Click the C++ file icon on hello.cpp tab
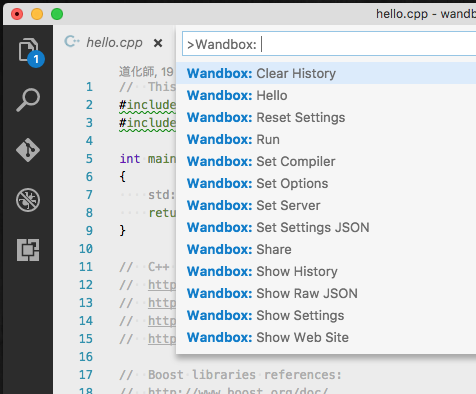This screenshot has width=476, height=394. (72, 42)
